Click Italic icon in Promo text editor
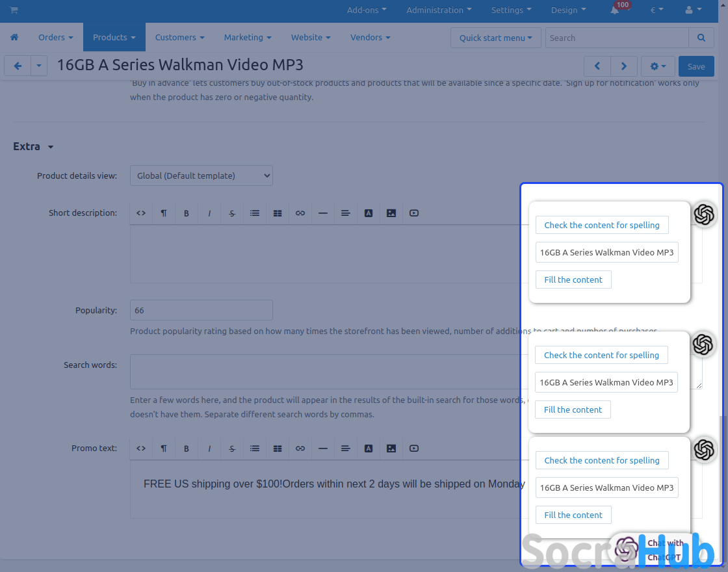Image resolution: width=728 pixels, height=572 pixels. tap(209, 448)
